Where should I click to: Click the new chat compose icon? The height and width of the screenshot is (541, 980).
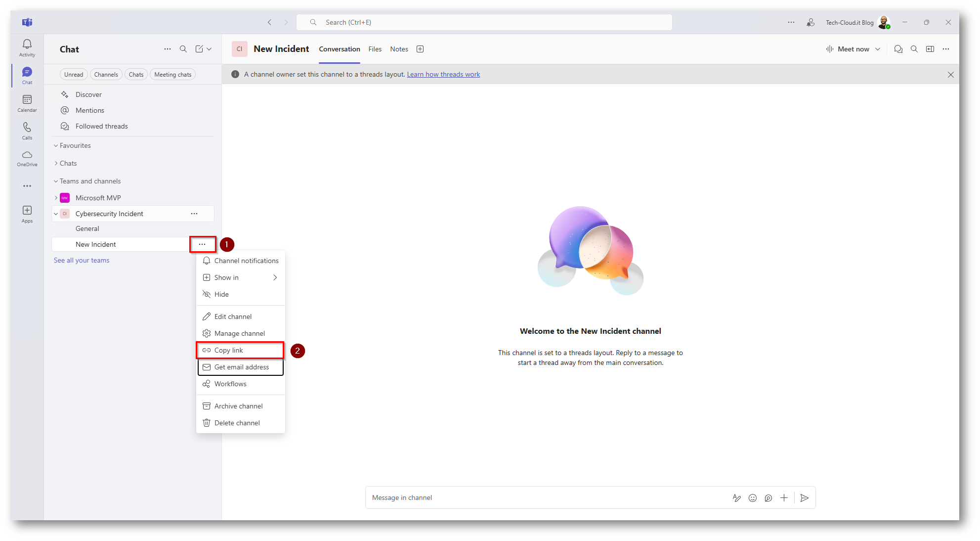pos(199,49)
